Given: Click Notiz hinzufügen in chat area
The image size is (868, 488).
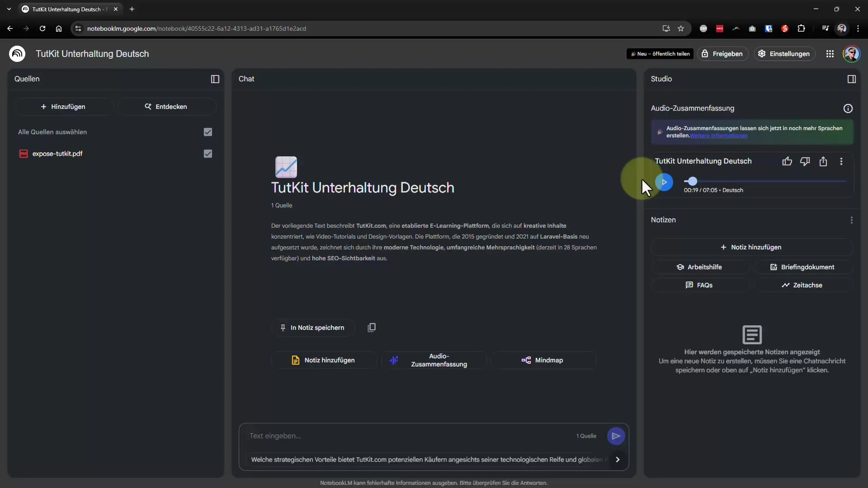Looking at the screenshot, I should (324, 360).
